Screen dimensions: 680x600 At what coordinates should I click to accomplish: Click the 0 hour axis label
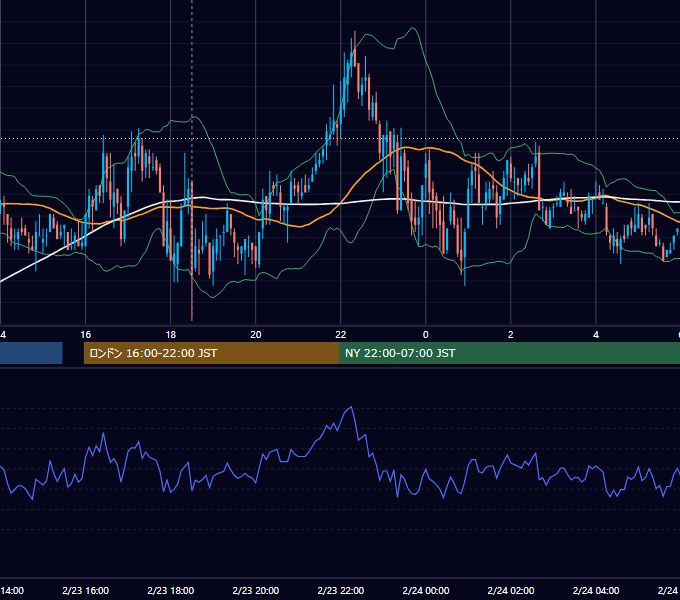point(425,335)
